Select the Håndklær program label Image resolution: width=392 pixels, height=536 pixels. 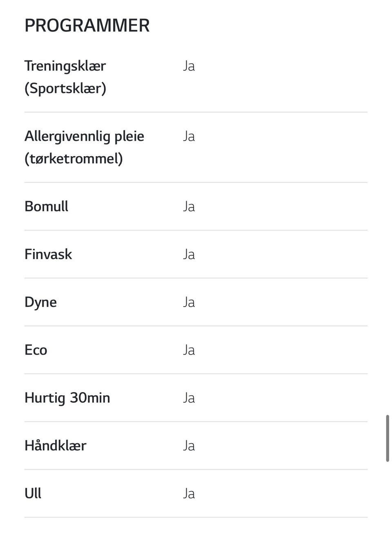(56, 445)
